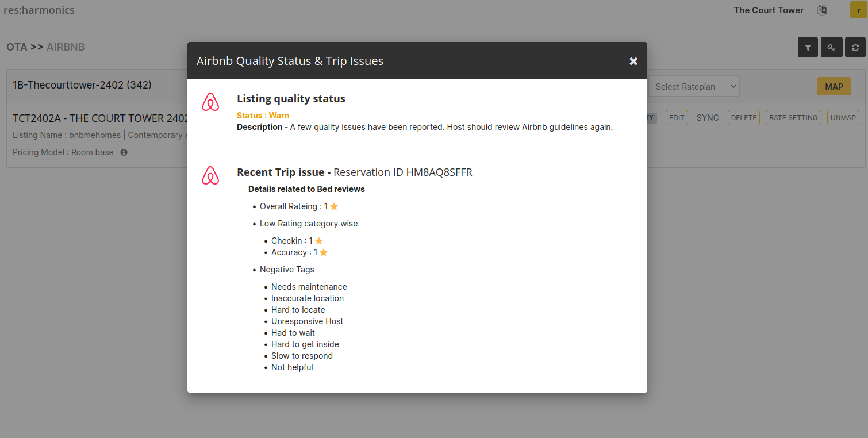
Task: Open the user avatar "r" menu
Action: point(859,10)
